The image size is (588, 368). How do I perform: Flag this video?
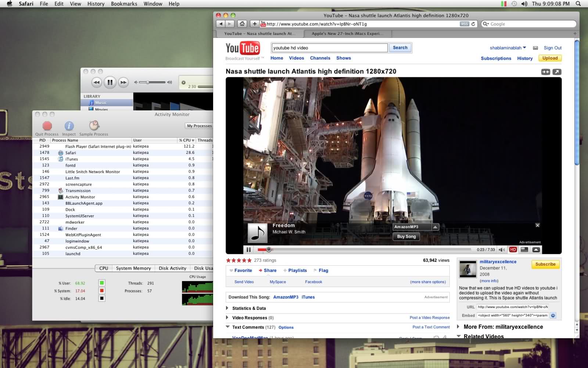coord(321,270)
